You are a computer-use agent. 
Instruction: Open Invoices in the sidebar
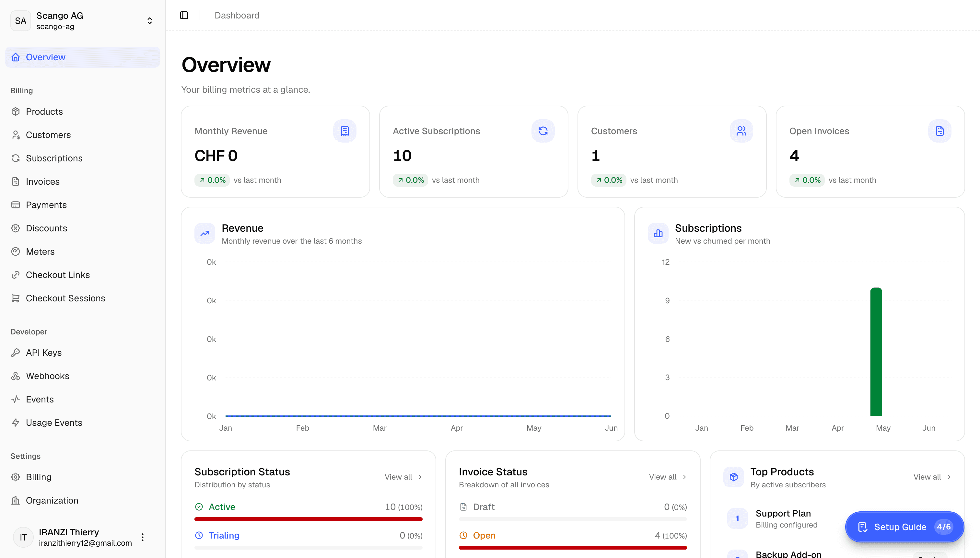pyautogui.click(x=83, y=182)
